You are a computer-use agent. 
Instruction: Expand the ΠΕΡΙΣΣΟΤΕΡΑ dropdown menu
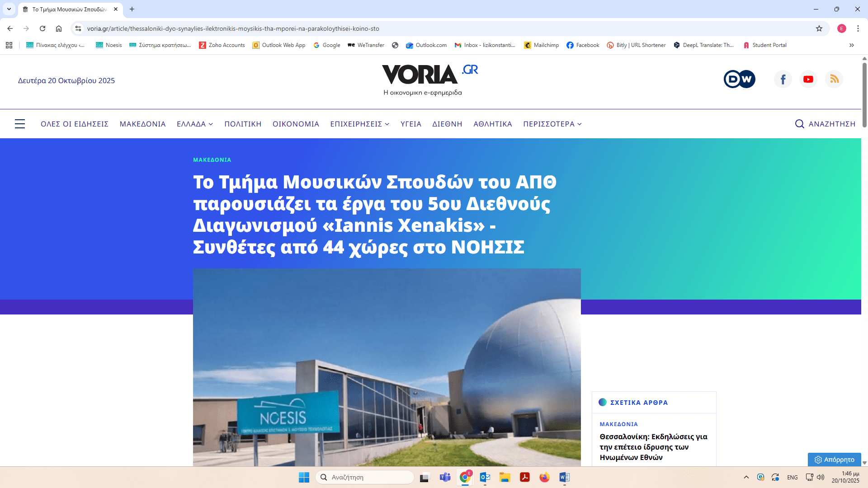552,124
